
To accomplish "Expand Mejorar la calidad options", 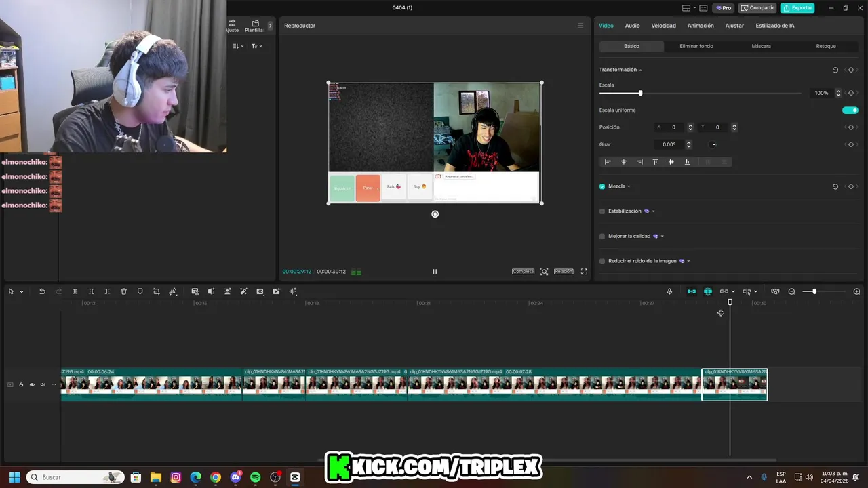I will tap(662, 237).
